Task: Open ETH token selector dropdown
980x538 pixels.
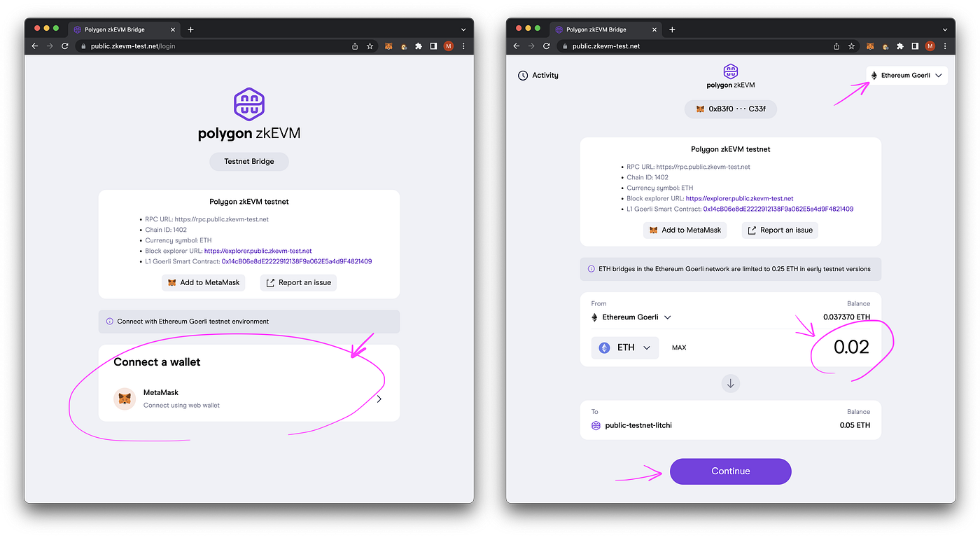Action: (625, 347)
